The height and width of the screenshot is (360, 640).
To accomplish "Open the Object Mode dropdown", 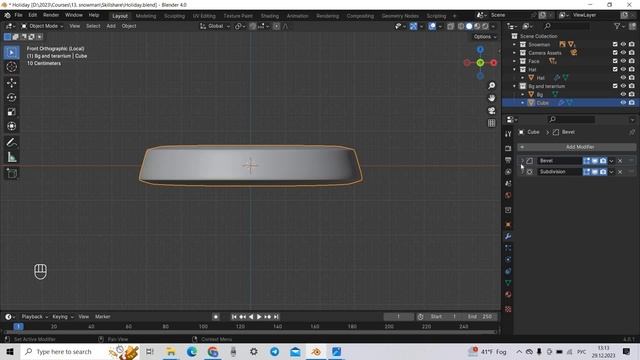I will pyautogui.click(x=42, y=26).
